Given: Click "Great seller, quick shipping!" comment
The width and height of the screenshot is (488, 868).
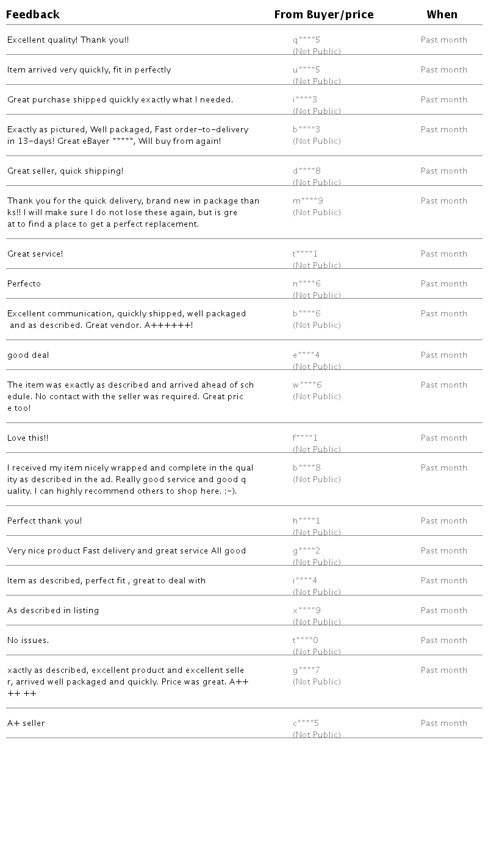Looking at the screenshot, I should click(65, 171).
